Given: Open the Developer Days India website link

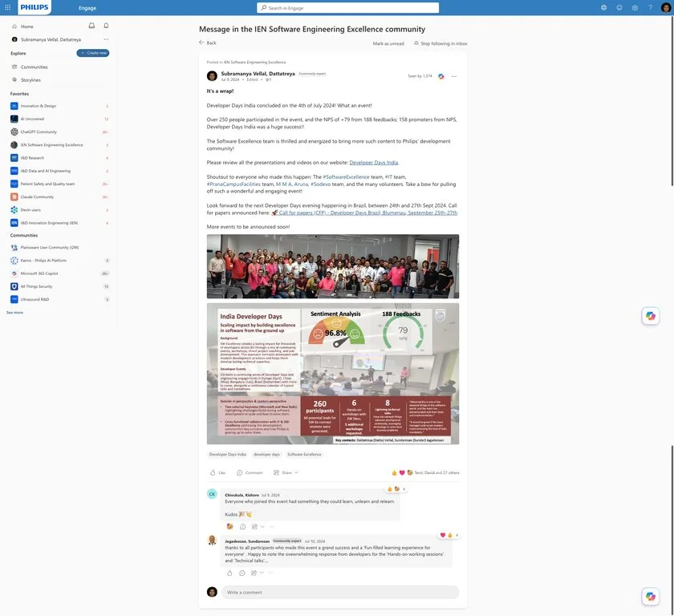Looking at the screenshot, I should point(374,162).
